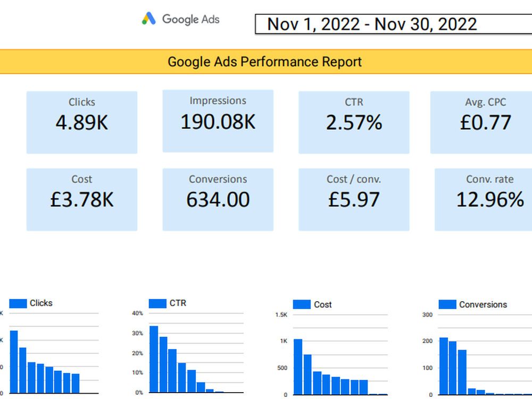This screenshot has width=532, height=399.
Task: Click the CTR chart legend swatch
Action: point(157,303)
